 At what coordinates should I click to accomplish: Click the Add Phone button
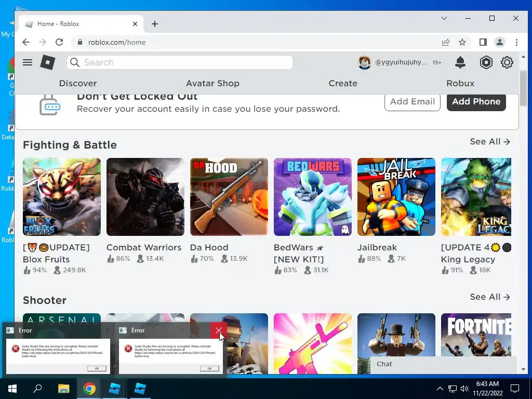476,101
